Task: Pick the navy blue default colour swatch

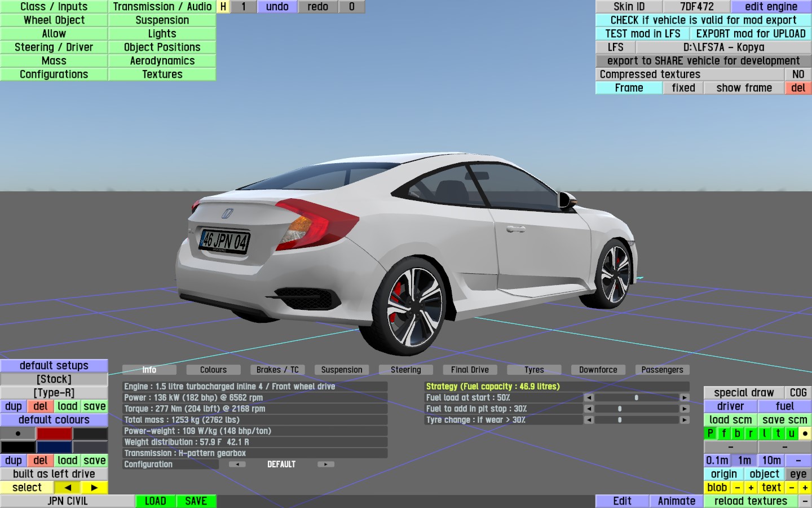Action: pos(54,447)
